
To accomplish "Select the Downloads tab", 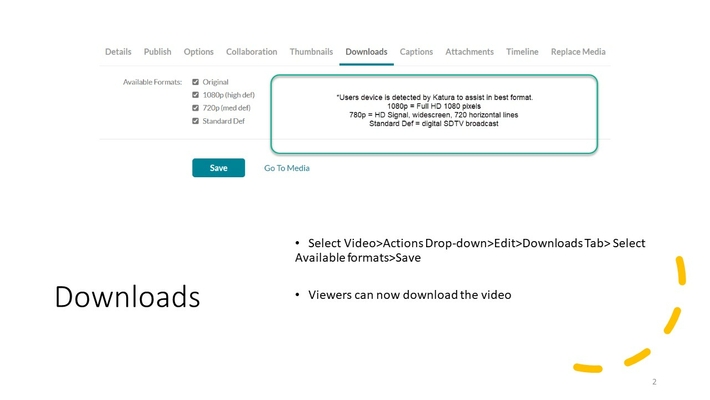I will (x=366, y=52).
